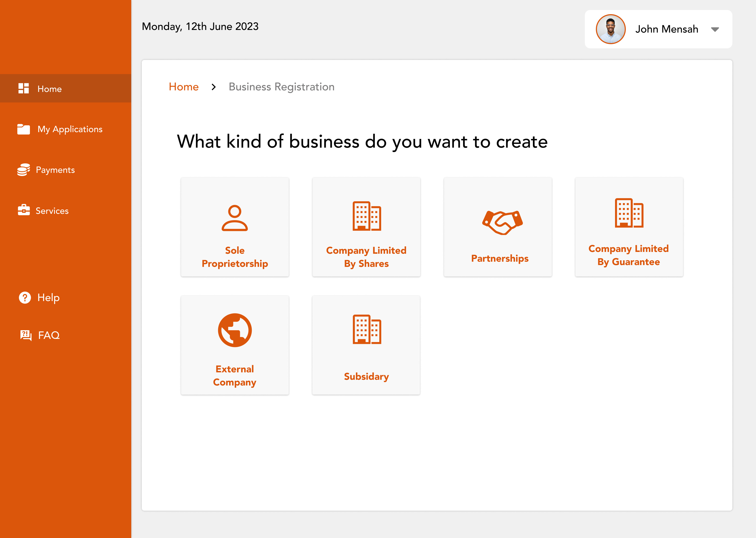This screenshot has width=756, height=538.
Task: Click the My Applications folder icon
Action: (x=24, y=129)
